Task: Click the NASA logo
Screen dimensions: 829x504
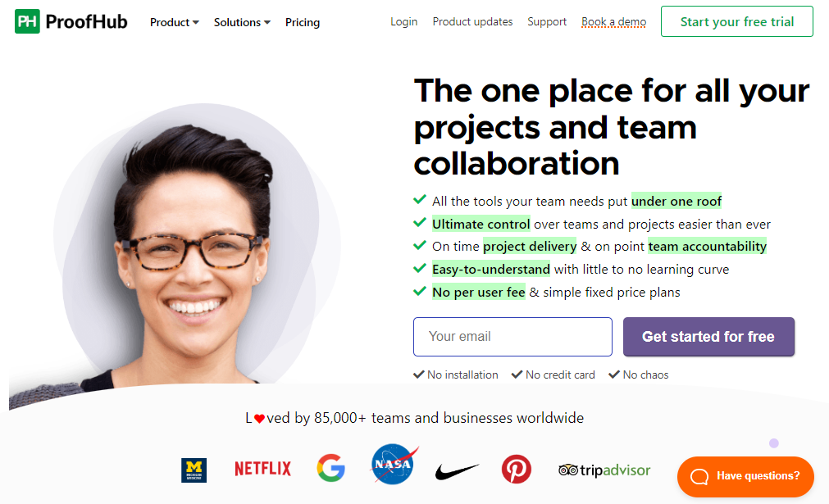Action: [x=394, y=465]
